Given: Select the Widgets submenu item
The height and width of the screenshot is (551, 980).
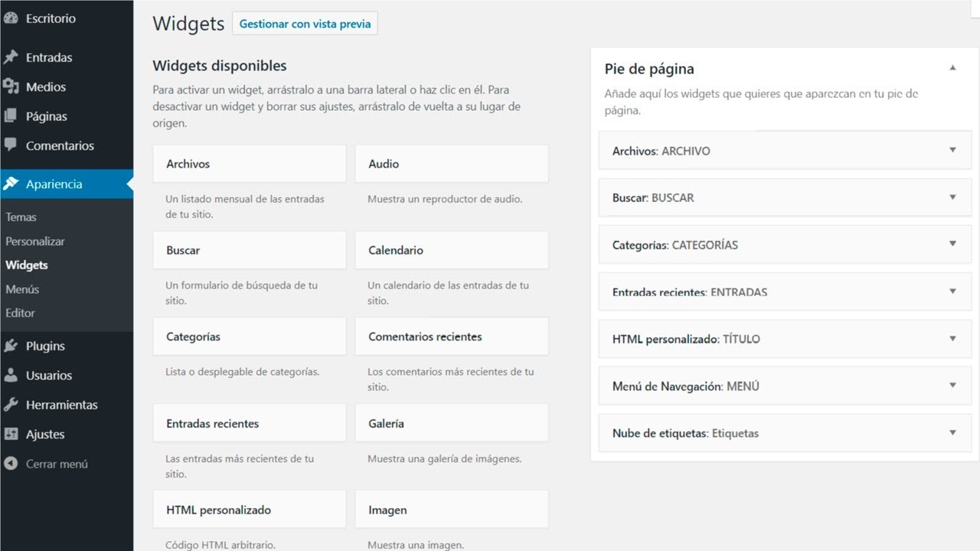Looking at the screenshot, I should point(26,266).
